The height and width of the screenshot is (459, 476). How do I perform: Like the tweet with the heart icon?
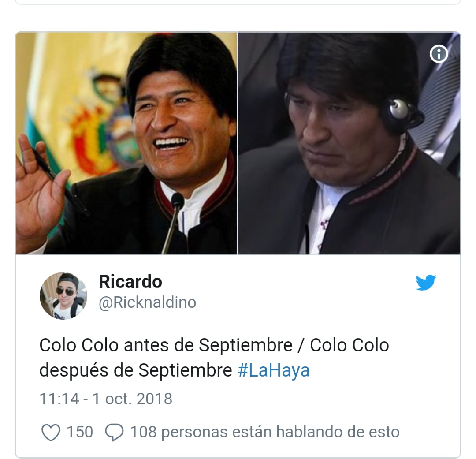pos(50,433)
